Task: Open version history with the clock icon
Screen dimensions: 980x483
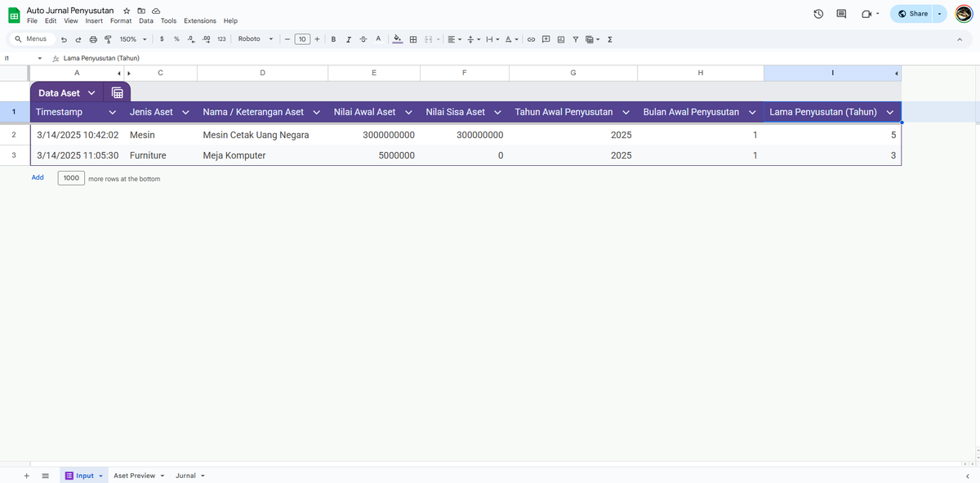Action: point(818,14)
